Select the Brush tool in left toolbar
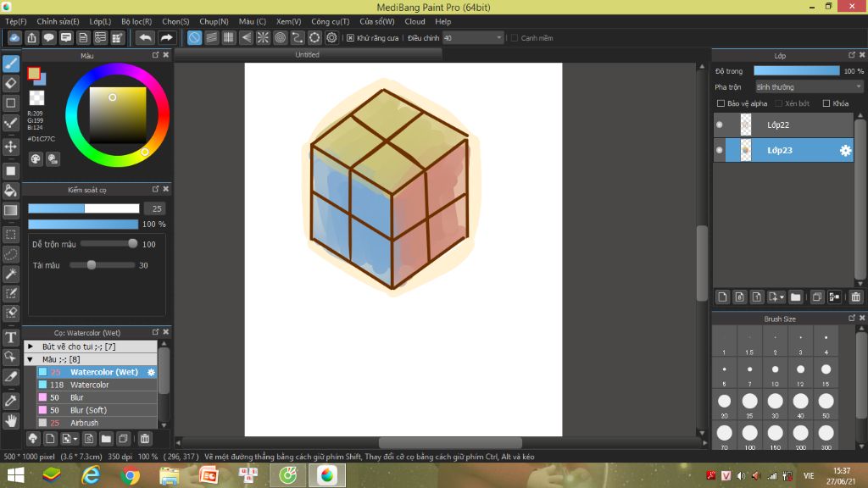This screenshot has width=868, height=488. click(x=11, y=64)
